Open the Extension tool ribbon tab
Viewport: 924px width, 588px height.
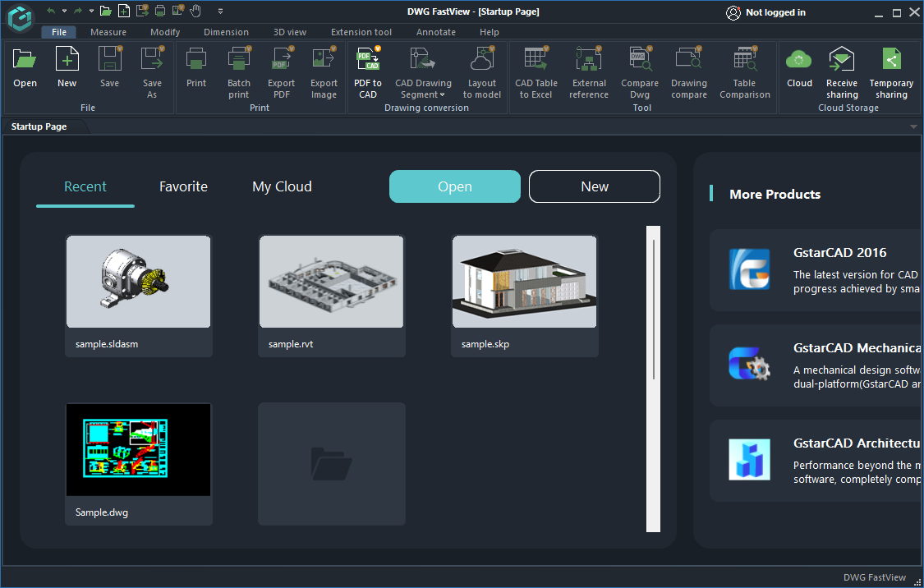click(x=361, y=32)
